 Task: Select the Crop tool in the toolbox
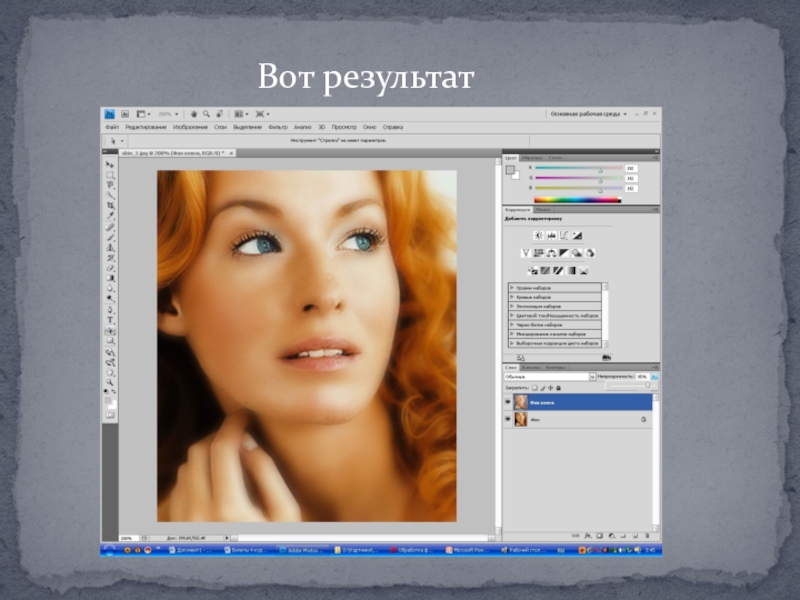[x=110, y=206]
